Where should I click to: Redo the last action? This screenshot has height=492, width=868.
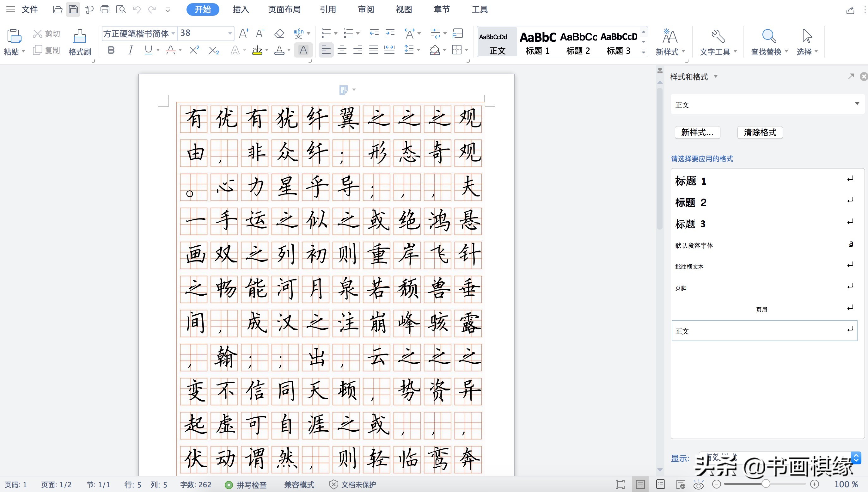[x=152, y=9]
